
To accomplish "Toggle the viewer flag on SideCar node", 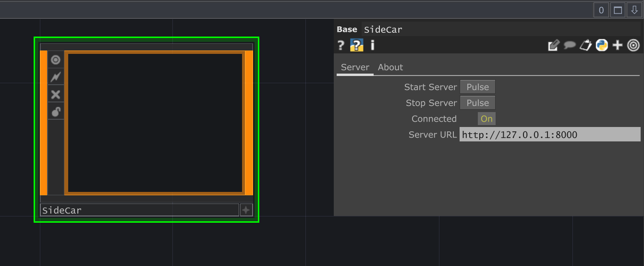I will (56, 60).
